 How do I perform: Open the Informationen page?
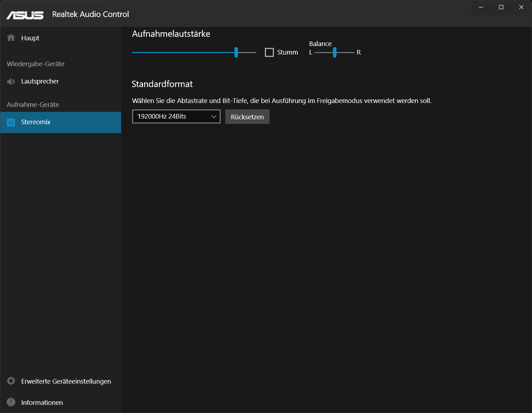pyautogui.click(x=61, y=402)
